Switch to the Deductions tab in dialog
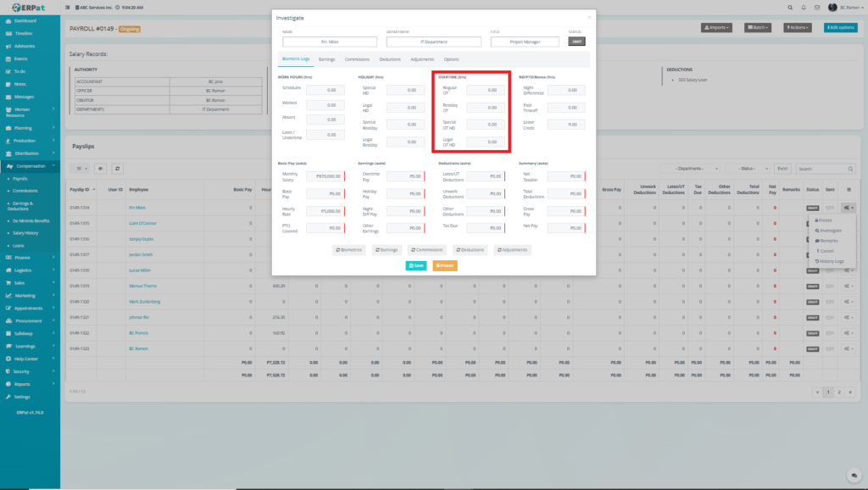This screenshot has width=868, height=490. pyautogui.click(x=390, y=59)
